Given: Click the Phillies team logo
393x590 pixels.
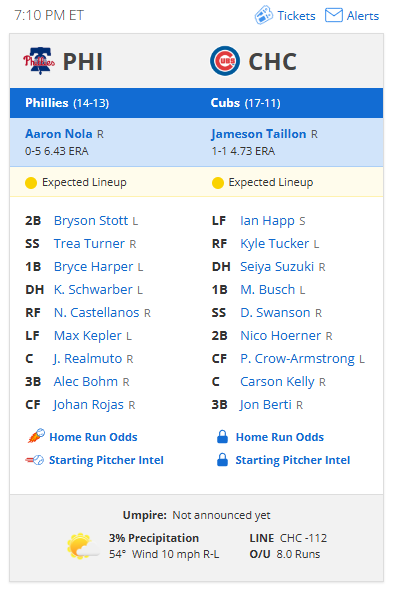Looking at the screenshot, I should point(39,61).
